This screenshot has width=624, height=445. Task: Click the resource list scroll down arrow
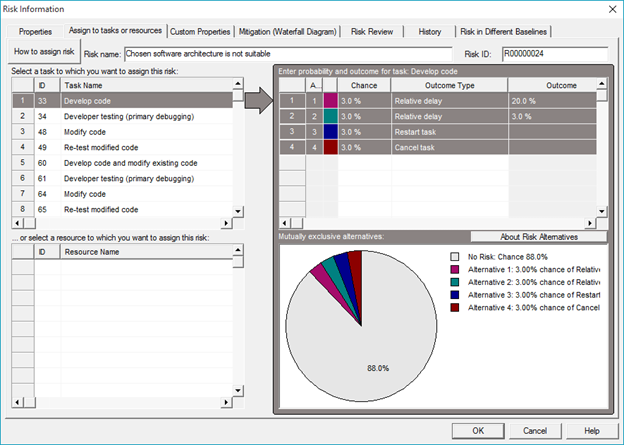pos(238,391)
